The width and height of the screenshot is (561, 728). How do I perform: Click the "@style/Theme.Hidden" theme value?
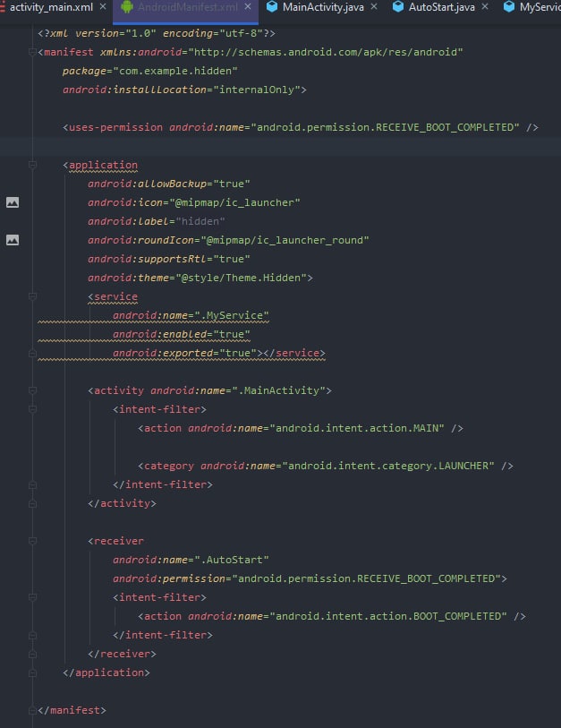click(x=241, y=278)
